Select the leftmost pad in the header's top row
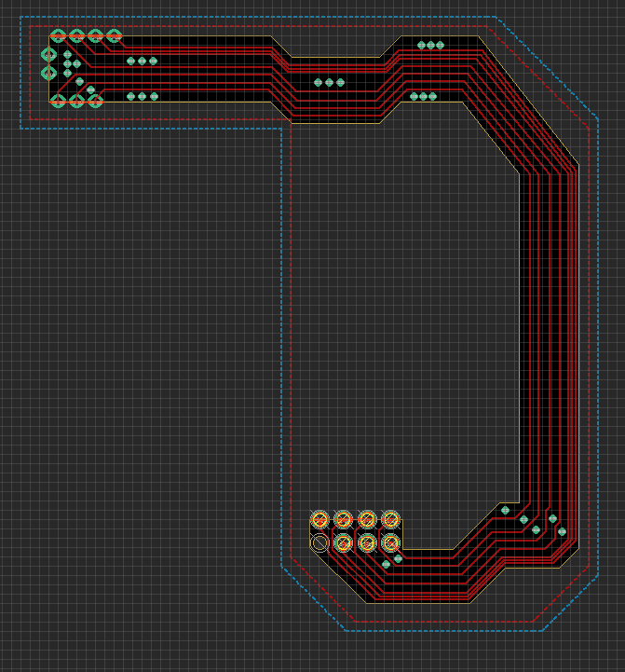 pos(319,520)
